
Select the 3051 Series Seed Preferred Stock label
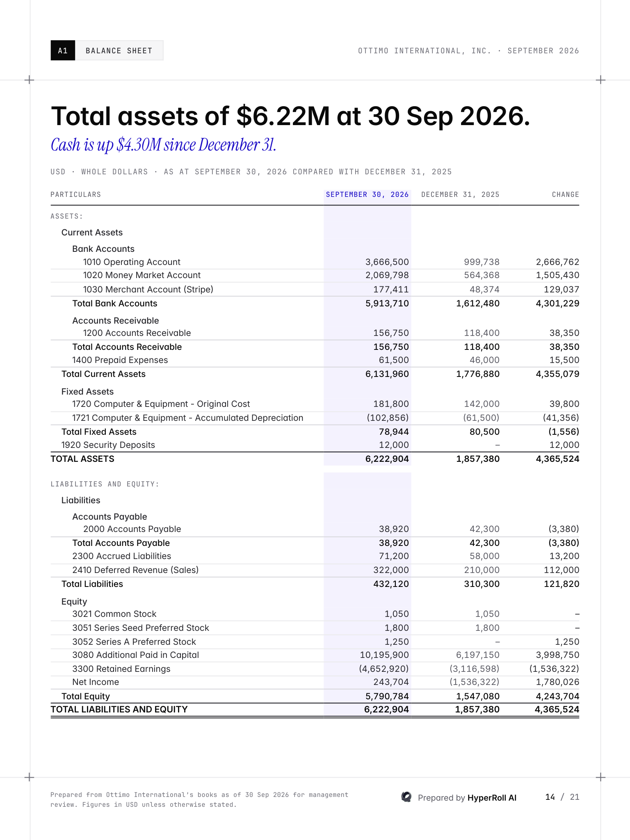coord(141,628)
